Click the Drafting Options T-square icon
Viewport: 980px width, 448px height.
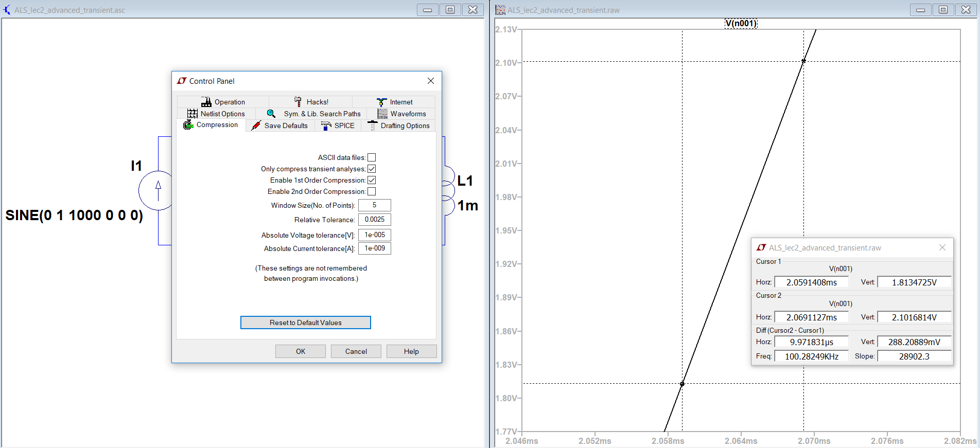pyautogui.click(x=372, y=126)
